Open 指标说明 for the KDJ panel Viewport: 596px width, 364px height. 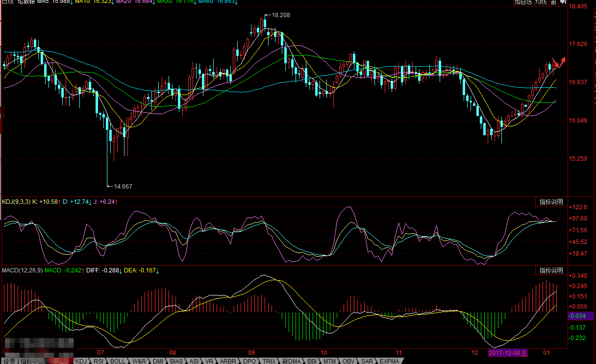coord(551,202)
